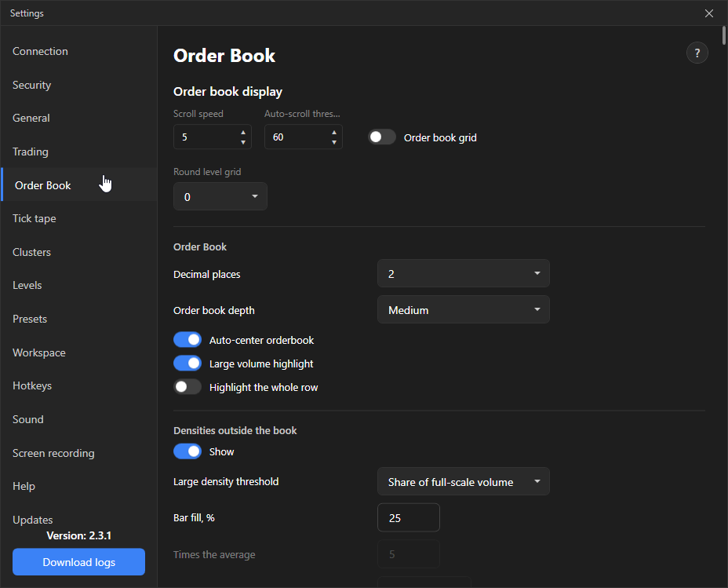The width and height of the screenshot is (728, 588).
Task: Click the vertical scrollbar thumb
Action: coord(724,36)
